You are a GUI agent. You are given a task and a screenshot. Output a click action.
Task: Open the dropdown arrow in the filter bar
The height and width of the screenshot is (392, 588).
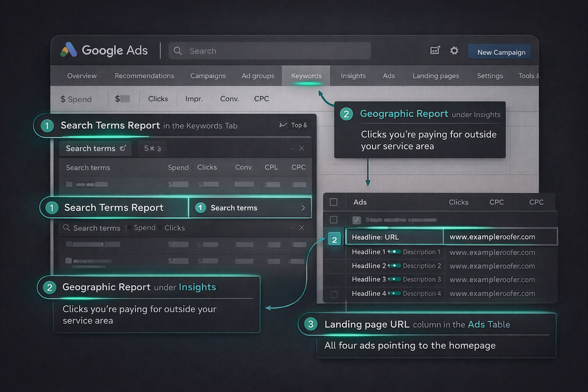tap(292, 228)
